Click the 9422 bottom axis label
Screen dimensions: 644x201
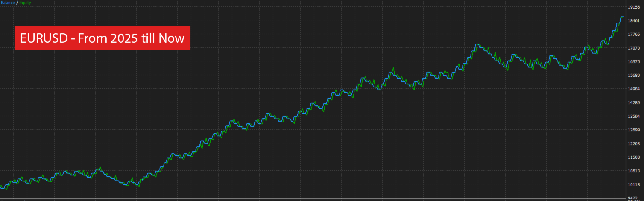click(x=633, y=198)
